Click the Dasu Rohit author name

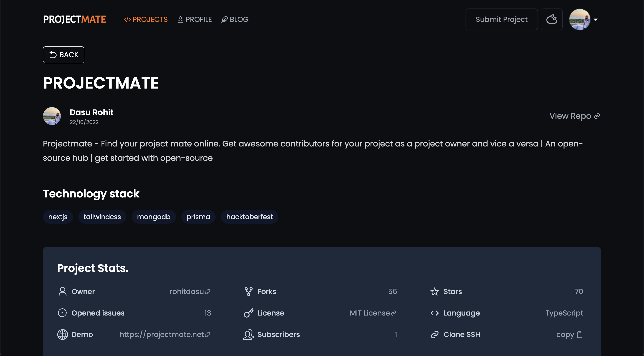click(91, 112)
